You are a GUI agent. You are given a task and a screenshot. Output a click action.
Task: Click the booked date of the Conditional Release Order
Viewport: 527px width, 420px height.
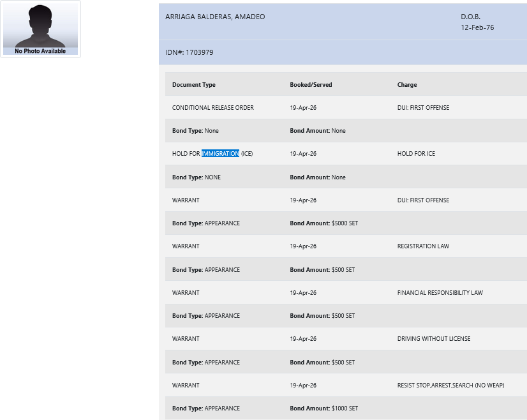[x=303, y=108]
